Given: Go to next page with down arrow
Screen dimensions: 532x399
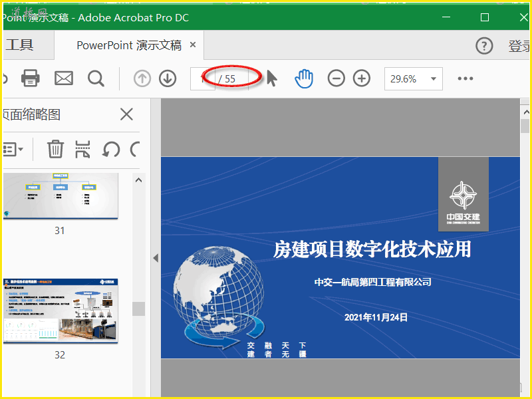Looking at the screenshot, I should [168, 78].
